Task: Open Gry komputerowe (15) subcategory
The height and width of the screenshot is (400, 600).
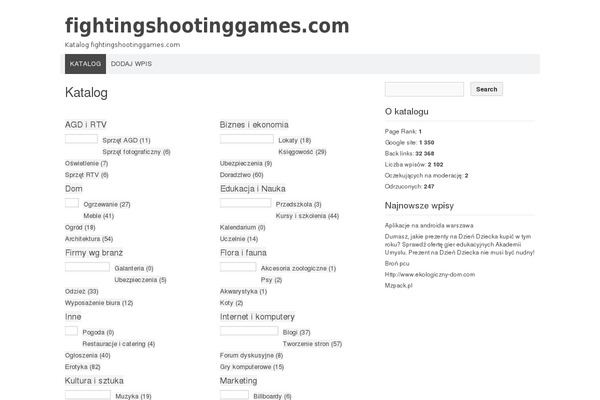Action: coord(252,367)
